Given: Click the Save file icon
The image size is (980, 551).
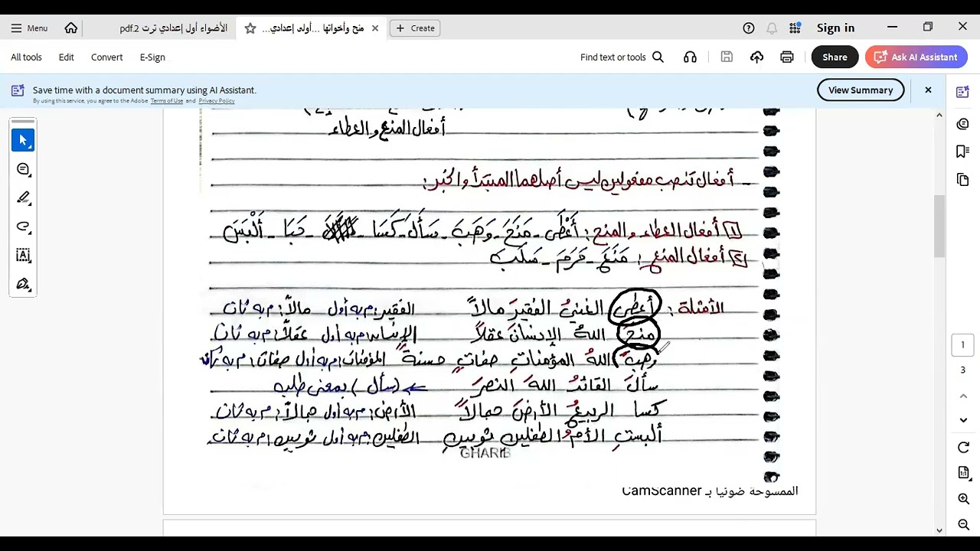Looking at the screenshot, I should [727, 57].
